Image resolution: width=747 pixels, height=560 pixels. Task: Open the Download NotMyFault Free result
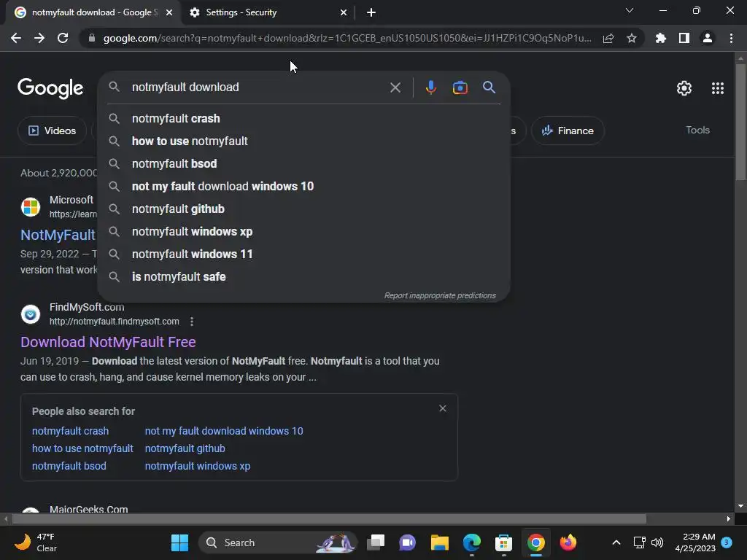coord(108,342)
